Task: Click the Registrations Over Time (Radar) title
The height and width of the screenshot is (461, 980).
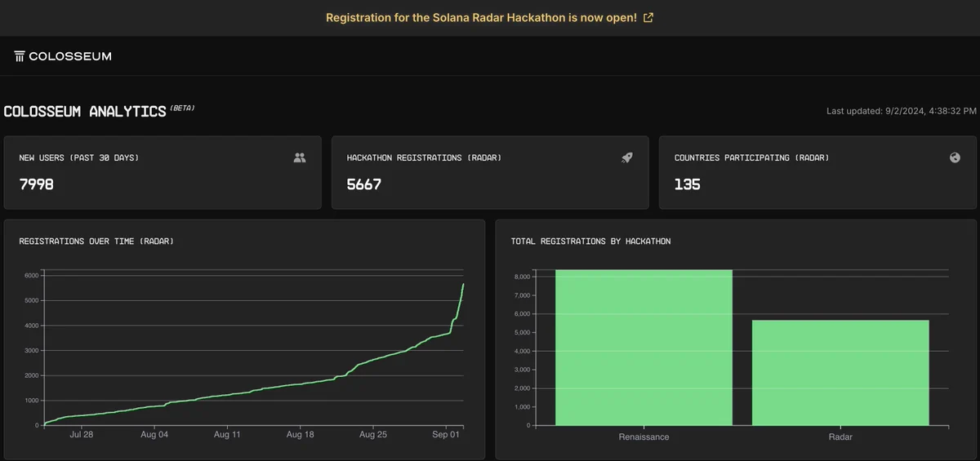Action: 96,242
